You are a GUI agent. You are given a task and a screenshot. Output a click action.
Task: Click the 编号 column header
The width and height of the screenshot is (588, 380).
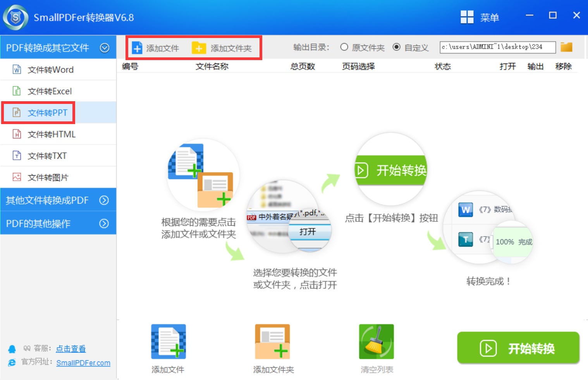pyautogui.click(x=130, y=66)
